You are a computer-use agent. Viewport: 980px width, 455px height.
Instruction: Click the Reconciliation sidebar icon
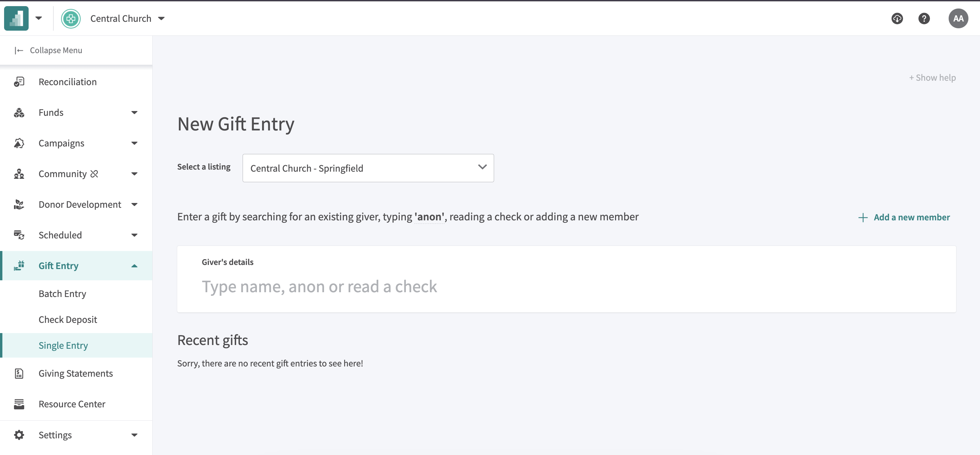tap(19, 82)
